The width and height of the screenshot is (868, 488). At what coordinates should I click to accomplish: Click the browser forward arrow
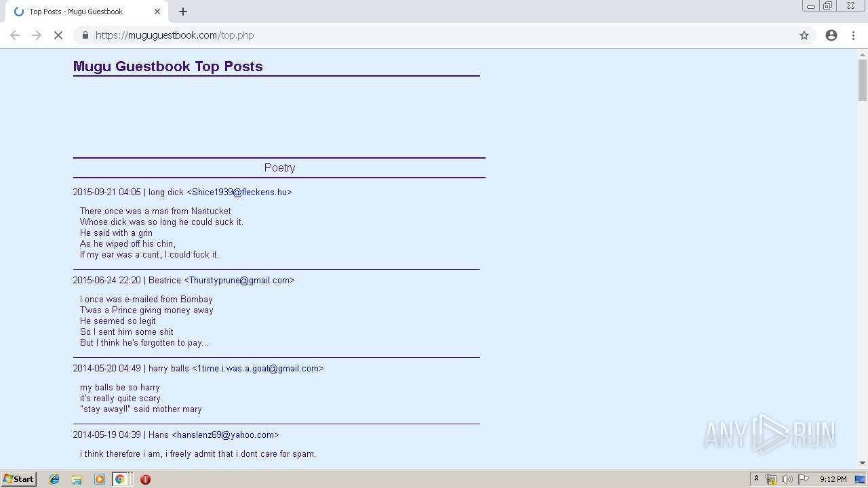point(37,35)
